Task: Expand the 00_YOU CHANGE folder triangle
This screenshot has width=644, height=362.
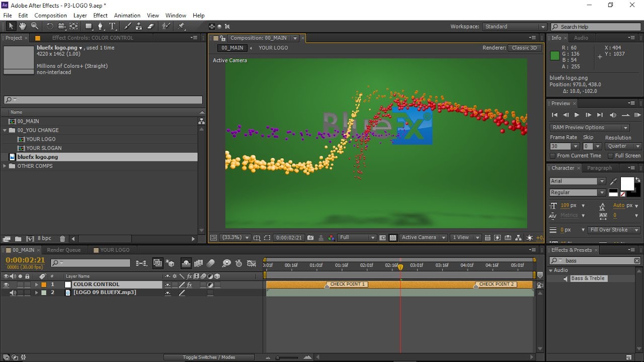Action: (5, 130)
